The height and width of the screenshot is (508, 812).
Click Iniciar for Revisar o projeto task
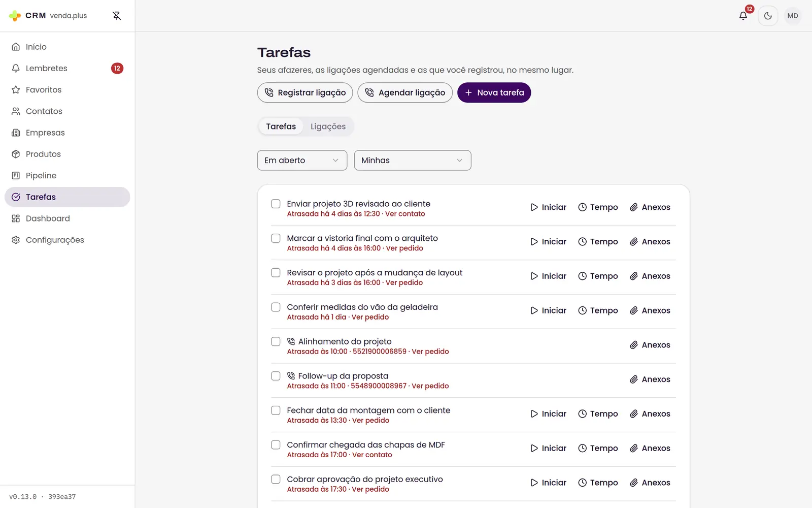548,276
